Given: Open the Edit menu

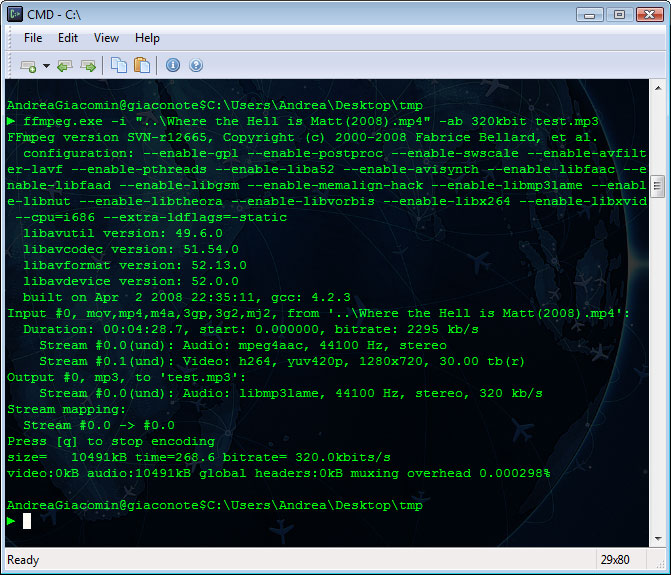Looking at the screenshot, I should tap(68, 38).
